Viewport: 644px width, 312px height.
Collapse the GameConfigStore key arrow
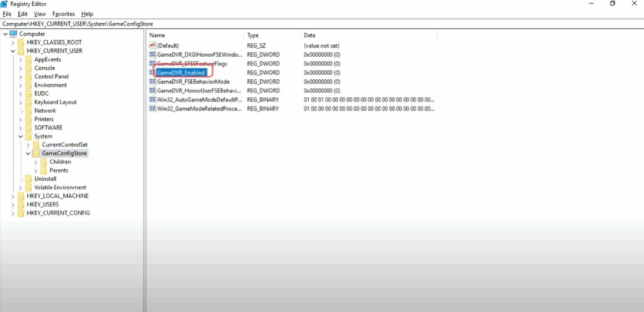click(28, 153)
